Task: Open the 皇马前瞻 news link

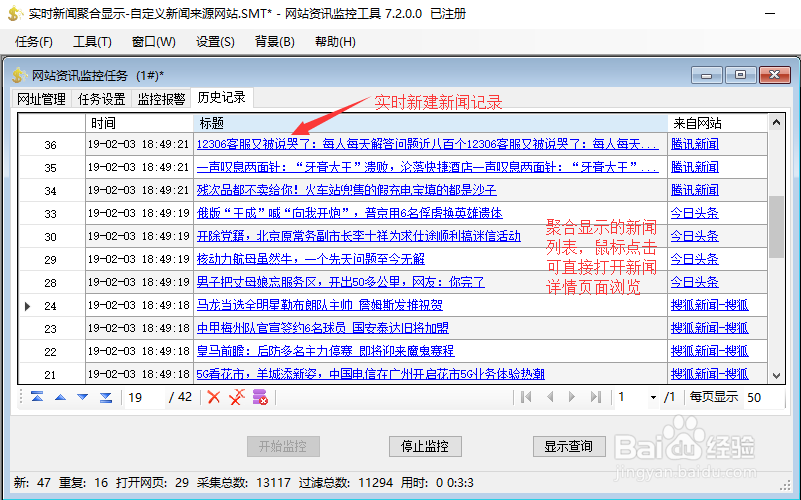Action: click(x=325, y=351)
